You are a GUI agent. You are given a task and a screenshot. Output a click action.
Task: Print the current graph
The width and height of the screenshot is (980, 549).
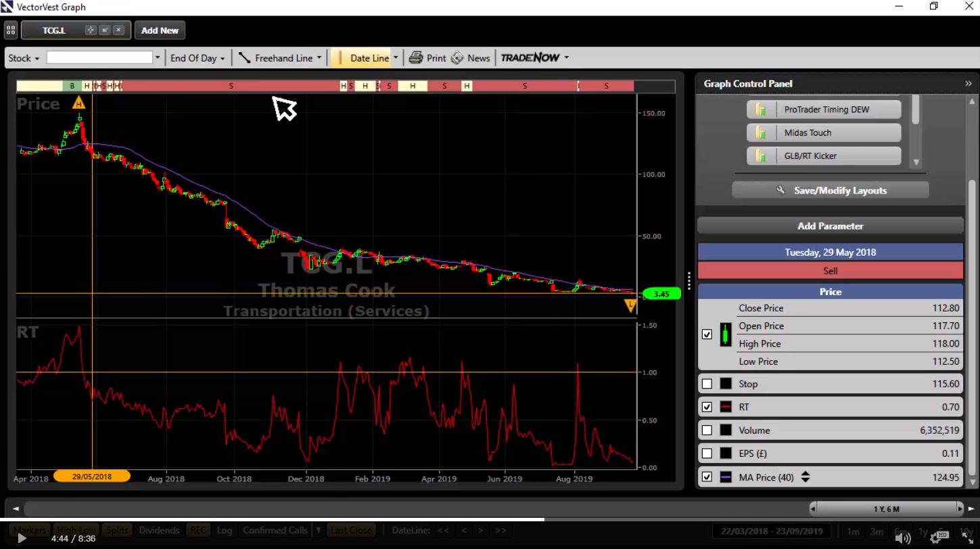[427, 58]
